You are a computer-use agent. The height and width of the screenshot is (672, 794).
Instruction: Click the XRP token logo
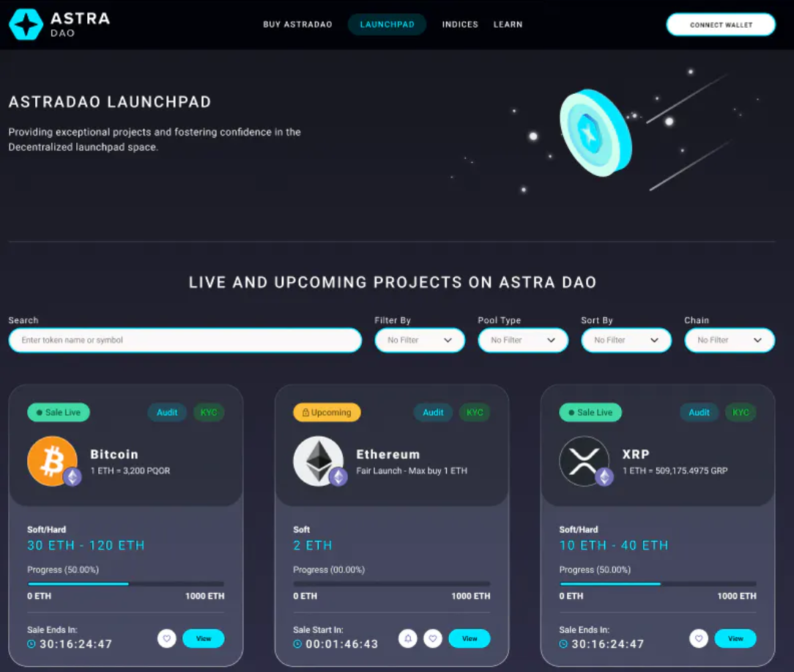click(x=584, y=461)
